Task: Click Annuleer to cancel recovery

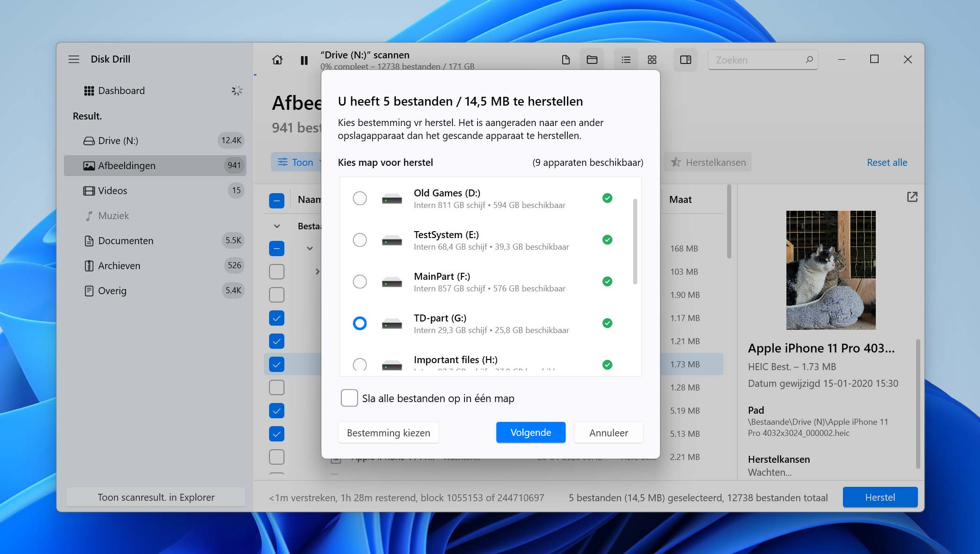Action: (x=609, y=433)
